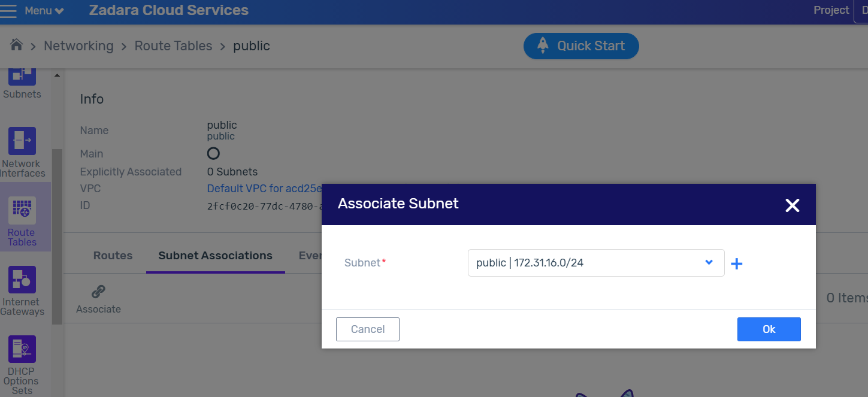Switch to the Routes tab
This screenshot has width=868, height=397.
[113, 256]
